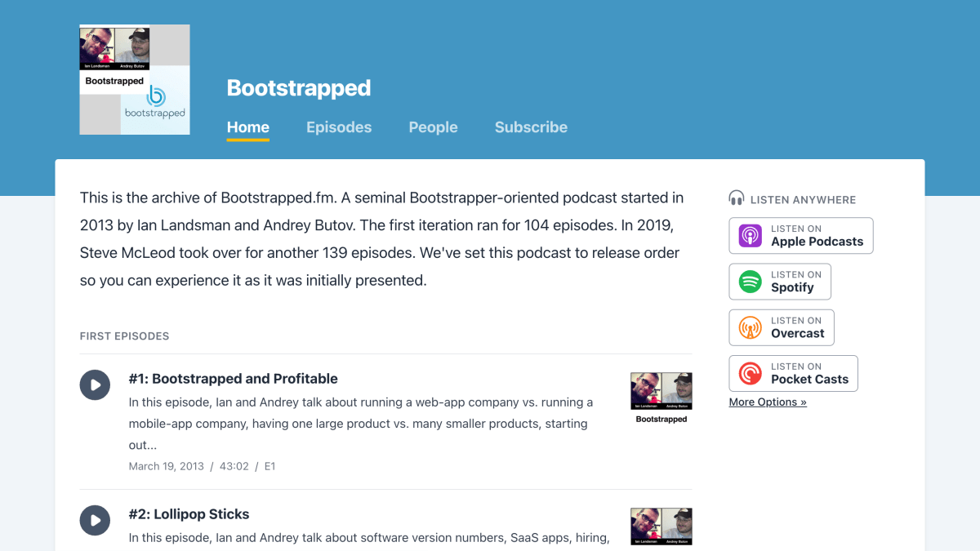Open the Home tab

pyautogui.click(x=248, y=127)
